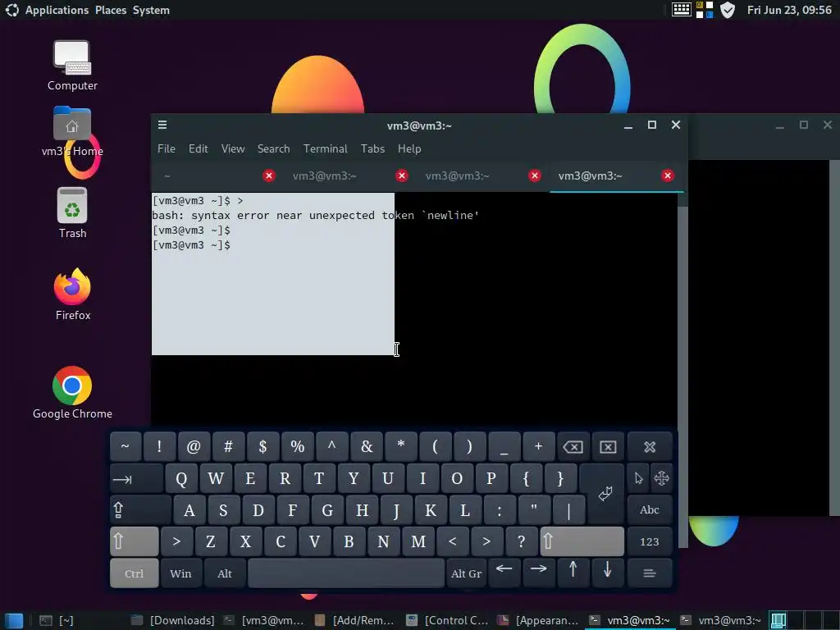
Task: Close the third vm3@vm3:~ terminal tab
Action: tap(535, 176)
